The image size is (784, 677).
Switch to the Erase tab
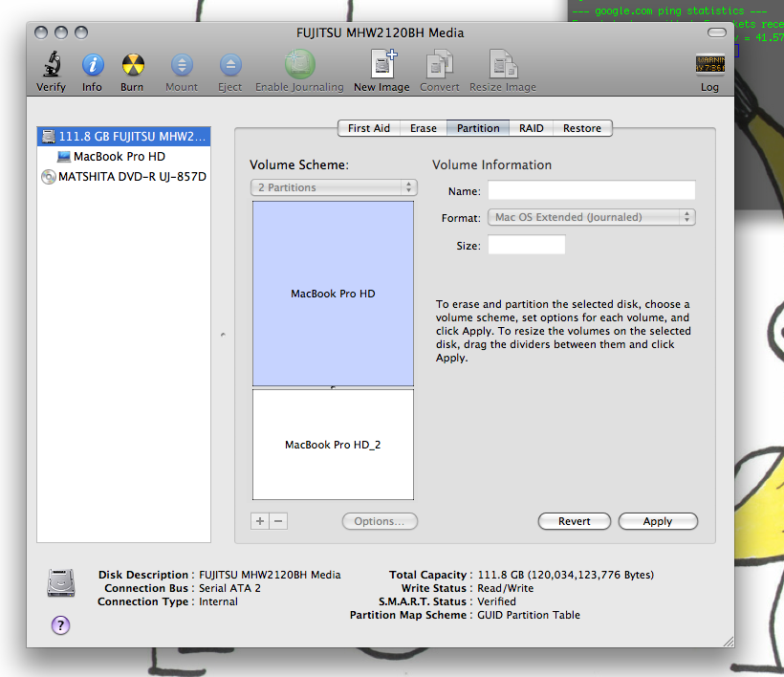pyautogui.click(x=423, y=128)
